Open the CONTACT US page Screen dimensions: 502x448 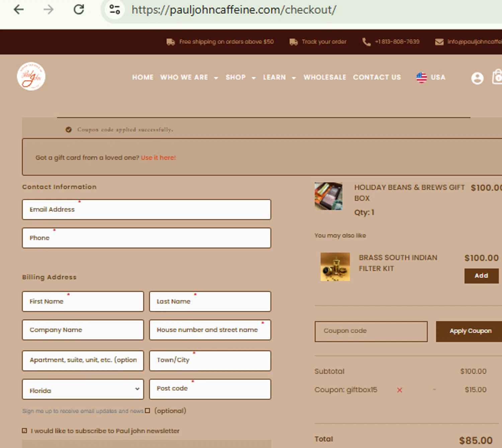[377, 77]
